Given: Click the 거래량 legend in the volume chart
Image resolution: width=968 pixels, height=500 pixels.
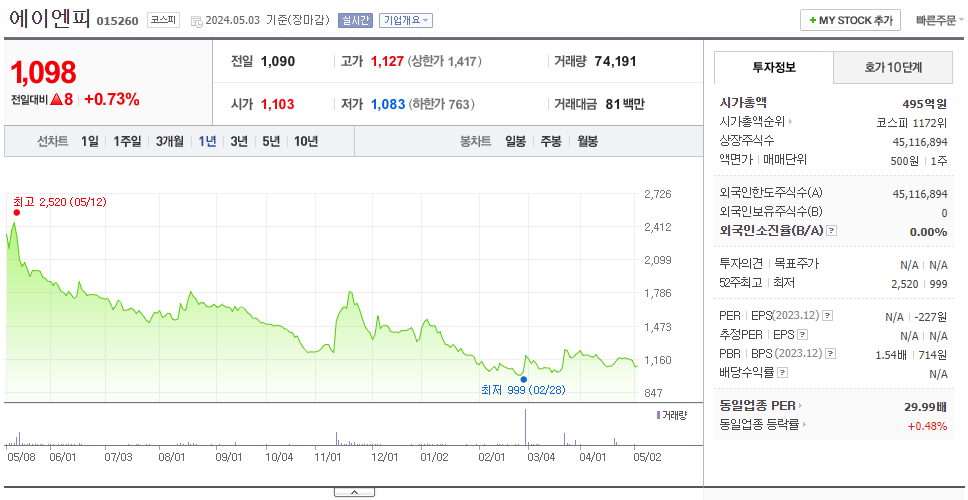Looking at the screenshot, I should [671, 415].
